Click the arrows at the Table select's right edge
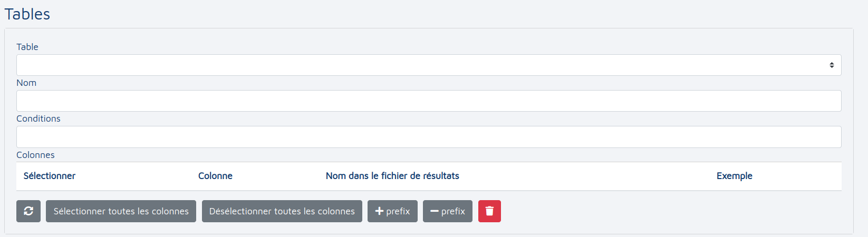 tap(832, 65)
